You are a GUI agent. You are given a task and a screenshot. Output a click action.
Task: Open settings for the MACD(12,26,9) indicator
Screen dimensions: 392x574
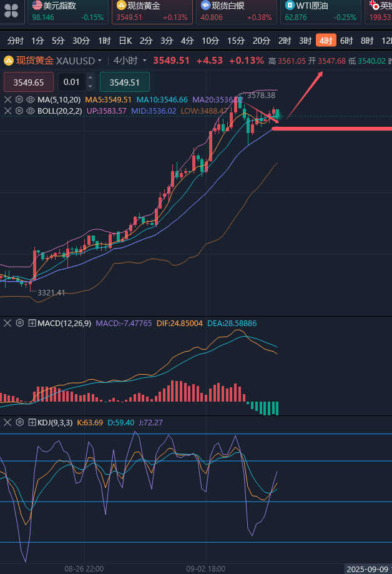click(x=20, y=323)
